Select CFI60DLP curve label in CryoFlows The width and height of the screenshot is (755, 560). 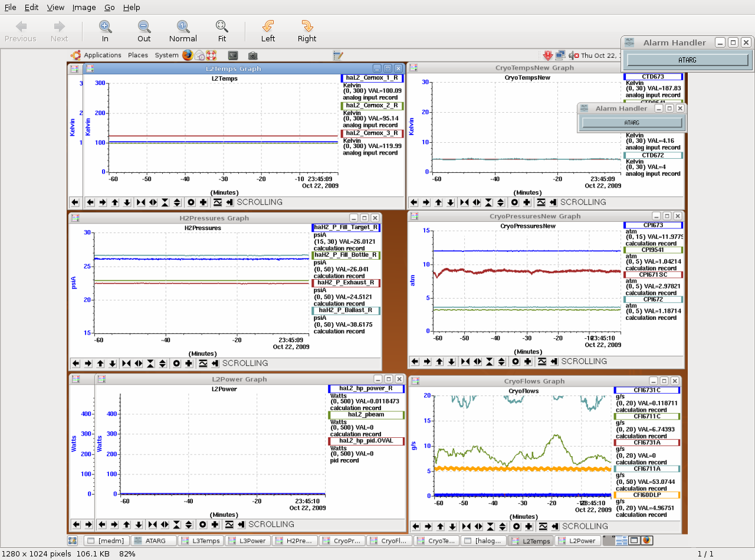pyautogui.click(x=647, y=495)
